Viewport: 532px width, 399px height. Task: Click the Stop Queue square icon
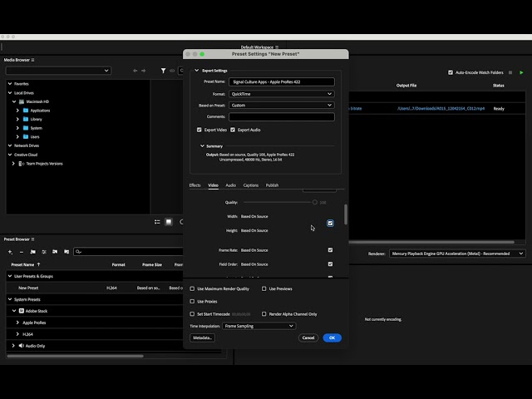510,72
